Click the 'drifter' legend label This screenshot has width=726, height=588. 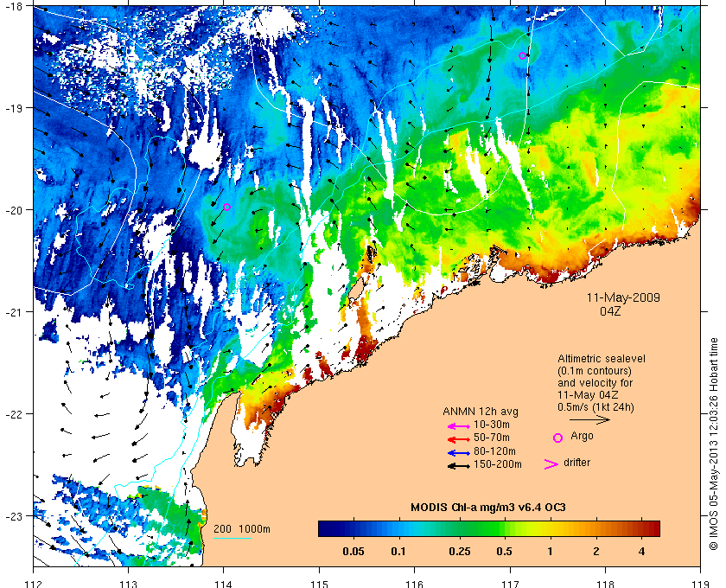[x=577, y=463]
